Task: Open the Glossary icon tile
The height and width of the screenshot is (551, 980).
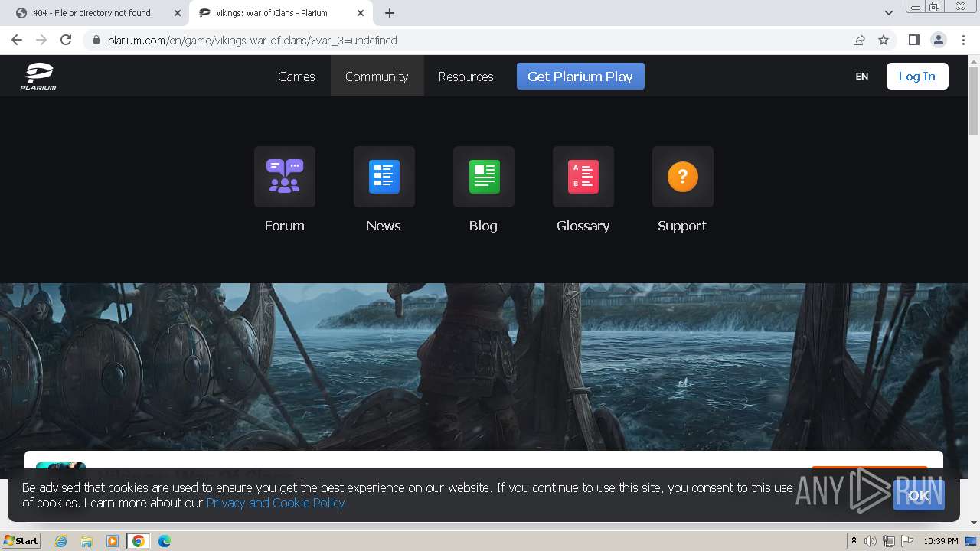Action: pos(583,177)
